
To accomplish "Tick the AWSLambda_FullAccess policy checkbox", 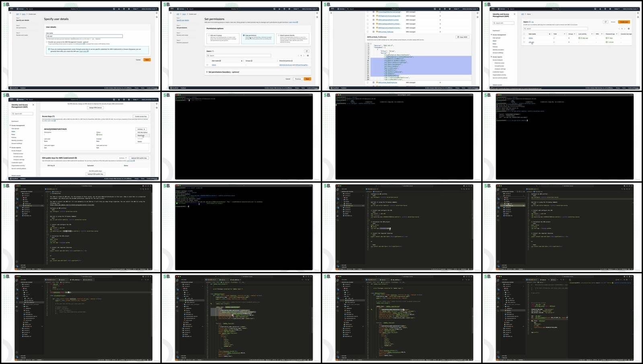I will (x=368, y=32).
